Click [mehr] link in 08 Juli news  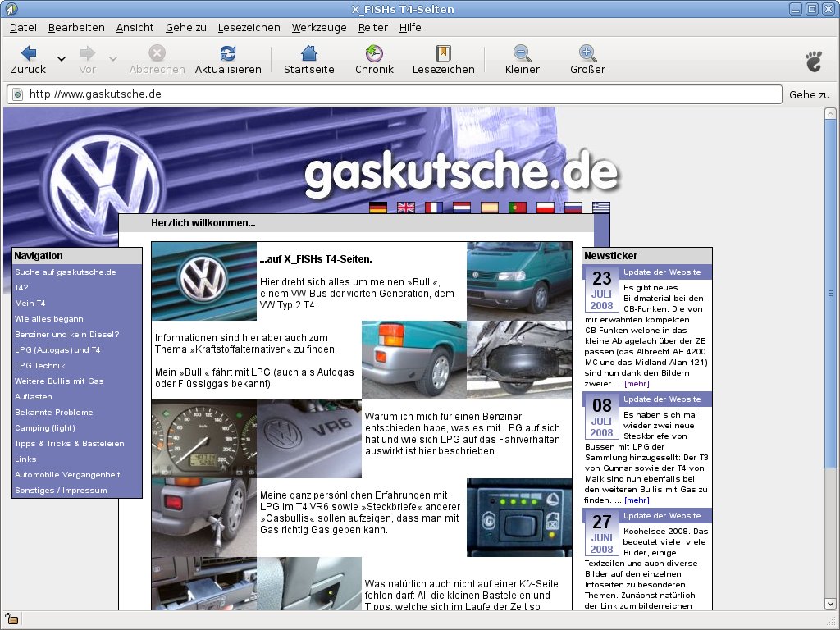[x=637, y=500]
